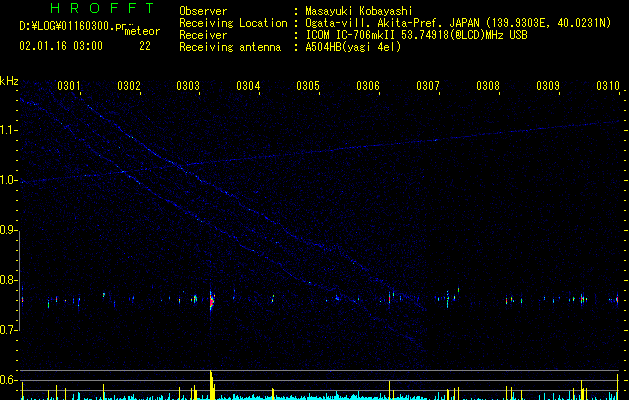The image size is (629, 400).
Task: Click the 0308 time marker
Action: [x=488, y=85]
